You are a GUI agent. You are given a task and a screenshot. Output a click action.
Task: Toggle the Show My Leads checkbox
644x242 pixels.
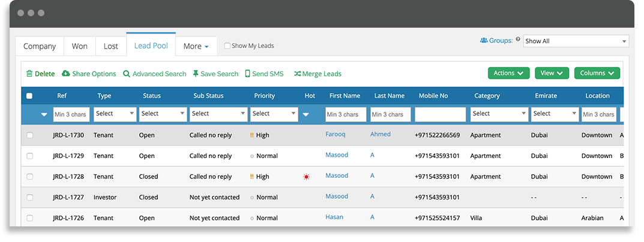[x=227, y=46]
